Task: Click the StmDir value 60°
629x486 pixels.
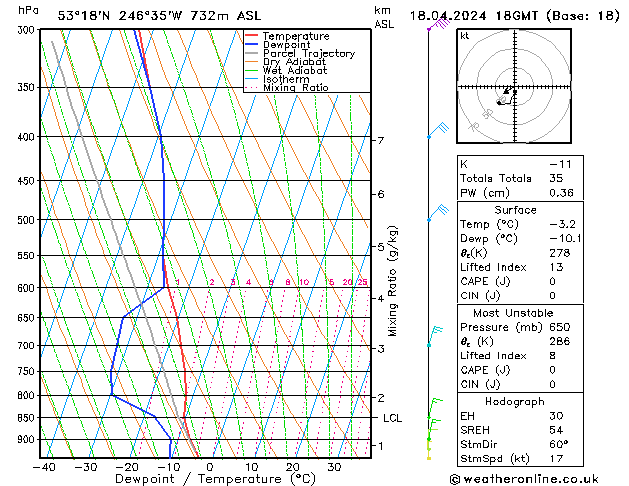Action: click(x=558, y=444)
